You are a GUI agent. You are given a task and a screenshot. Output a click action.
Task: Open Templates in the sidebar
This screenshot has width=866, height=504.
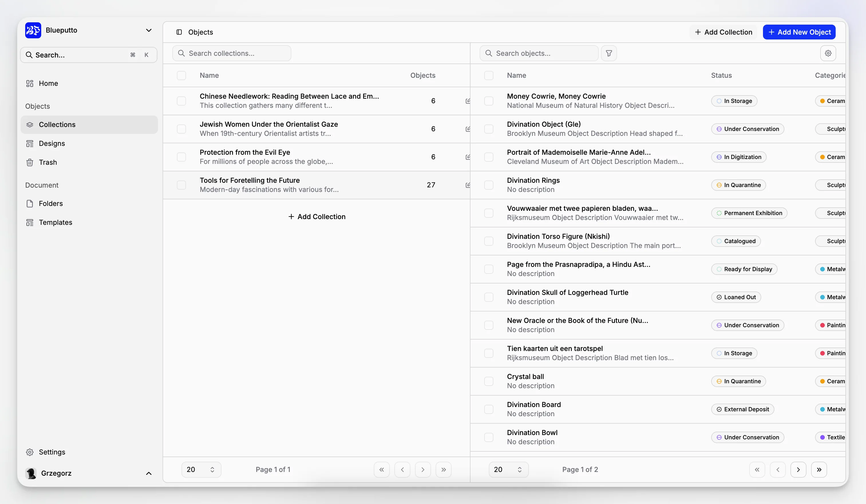tap(89, 223)
